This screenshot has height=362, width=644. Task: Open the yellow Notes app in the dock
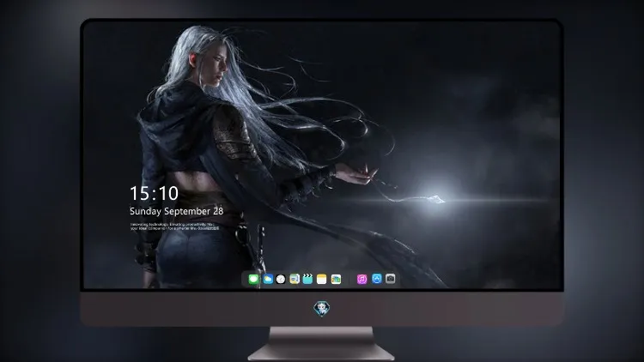click(322, 279)
